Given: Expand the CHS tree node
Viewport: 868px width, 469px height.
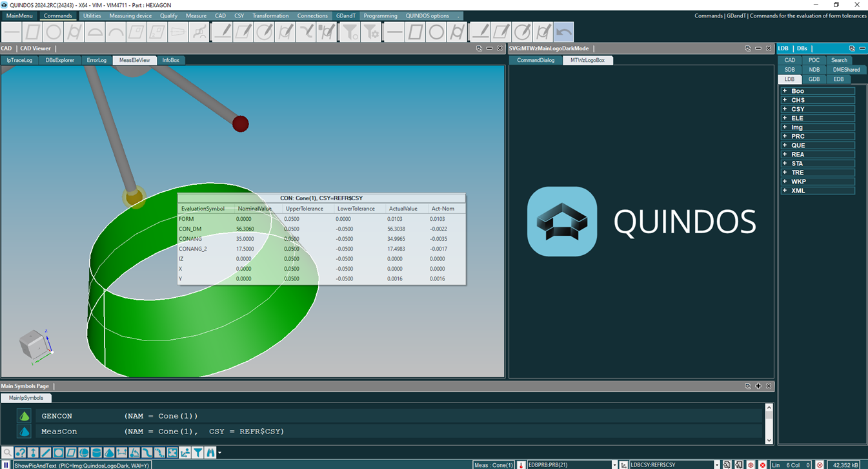Looking at the screenshot, I should tap(785, 100).
